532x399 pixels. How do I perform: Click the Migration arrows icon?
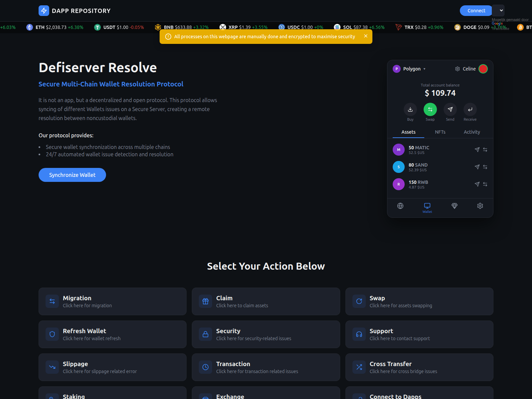click(x=52, y=301)
